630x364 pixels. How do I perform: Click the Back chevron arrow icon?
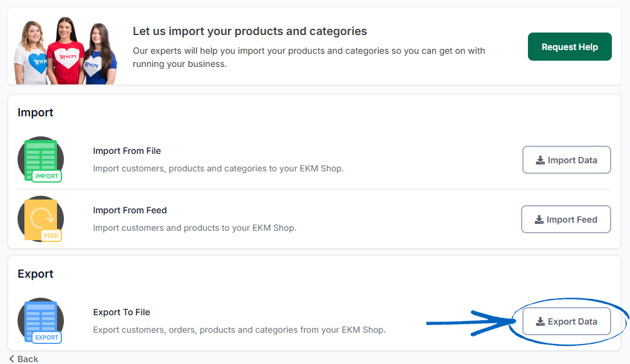12,359
